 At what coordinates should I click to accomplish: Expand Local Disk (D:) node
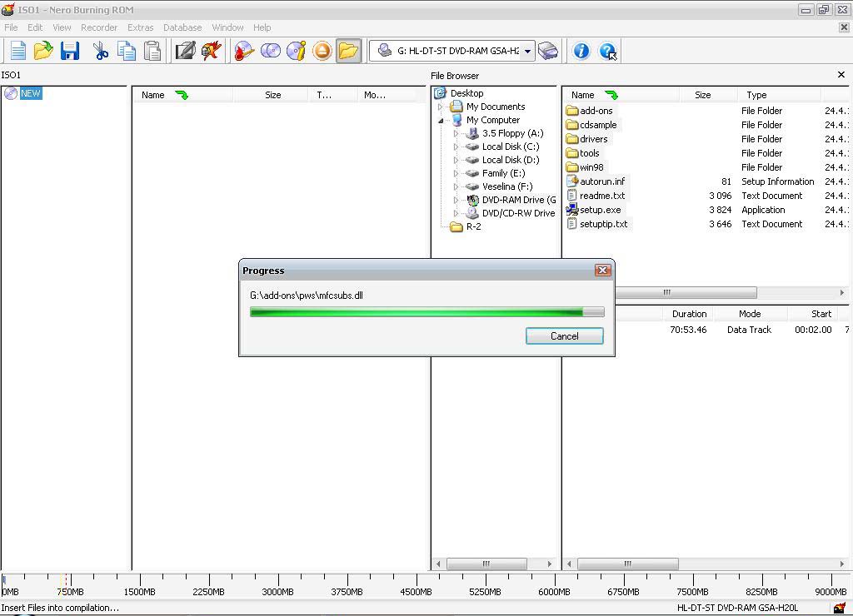(x=456, y=160)
